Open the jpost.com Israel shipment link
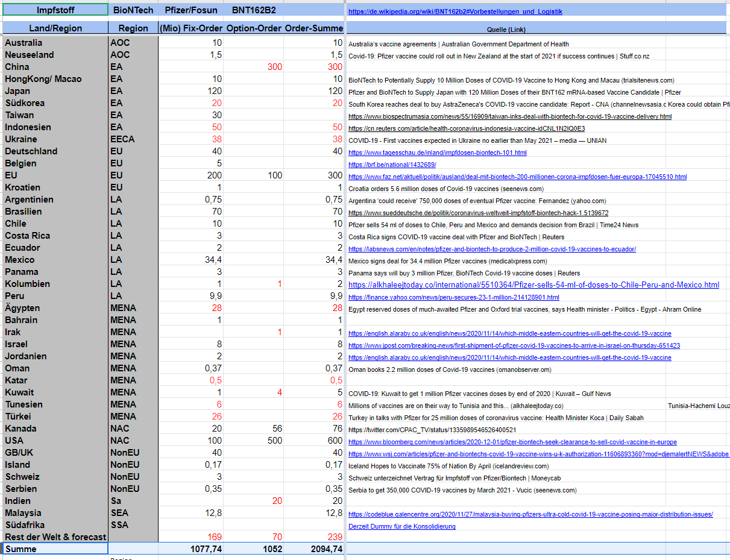 [514, 345]
